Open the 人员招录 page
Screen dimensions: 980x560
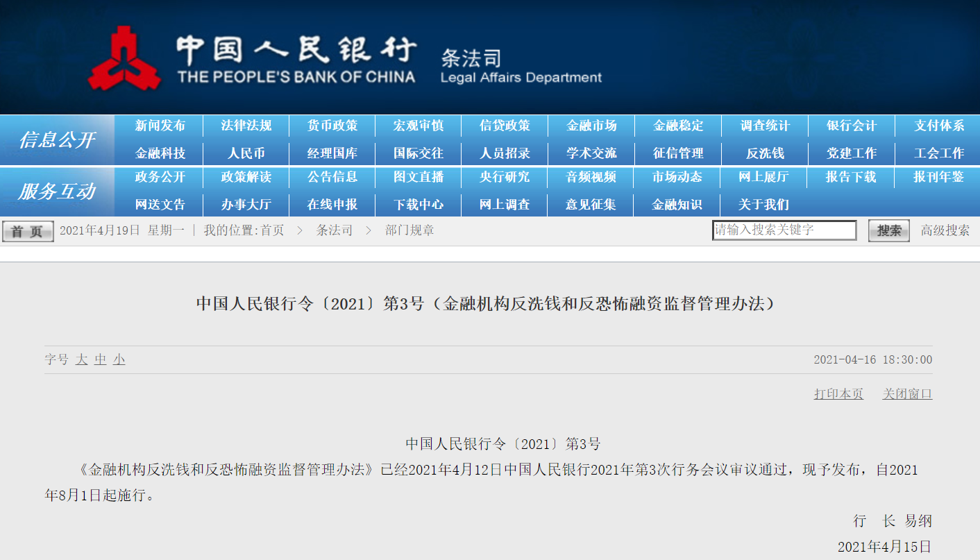coord(505,153)
